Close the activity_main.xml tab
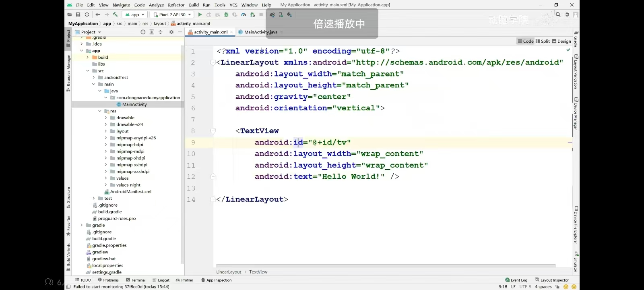The width and height of the screenshot is (644, 290). pyautogui.click(x=232, y=32)
